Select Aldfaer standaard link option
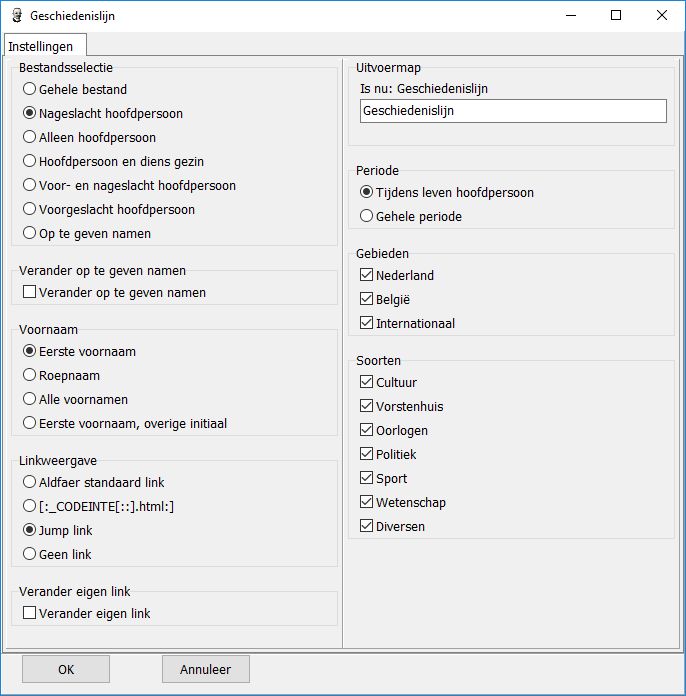This screenshot has width=686, height=696. (30, 482)
